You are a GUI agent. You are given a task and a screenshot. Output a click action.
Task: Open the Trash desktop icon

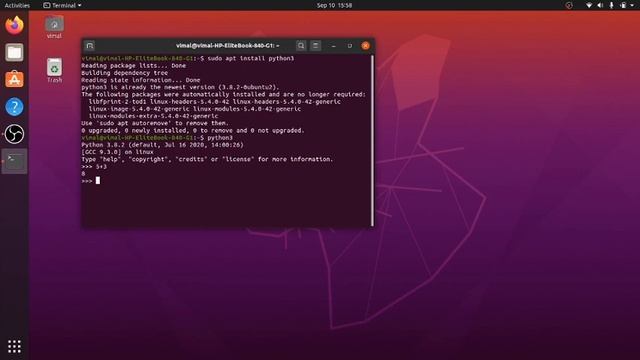54,70
